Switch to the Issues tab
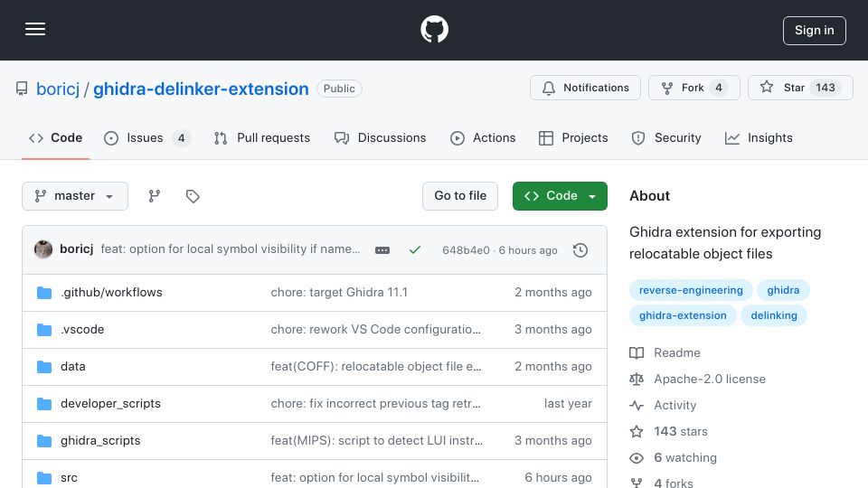The image size is (868, 488). click(x=146, y=137)
